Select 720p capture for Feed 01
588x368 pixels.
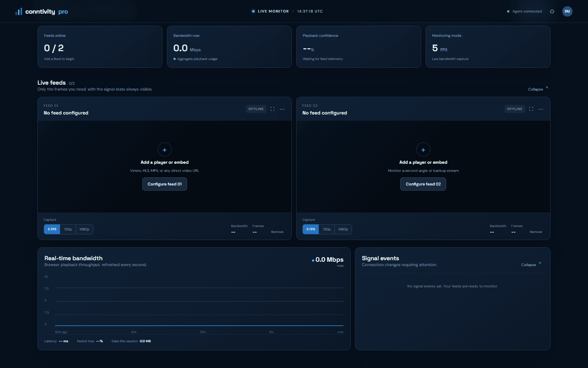pyautogui.click(x=68, y=229)
